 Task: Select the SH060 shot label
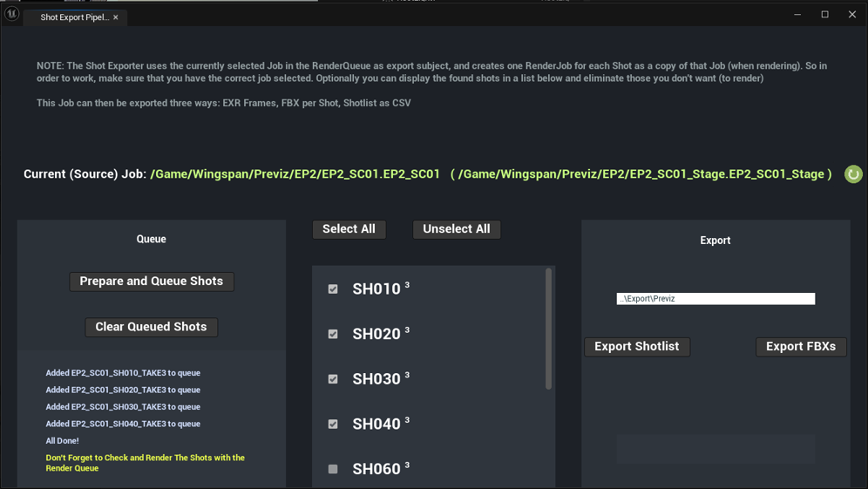point(376,469)
